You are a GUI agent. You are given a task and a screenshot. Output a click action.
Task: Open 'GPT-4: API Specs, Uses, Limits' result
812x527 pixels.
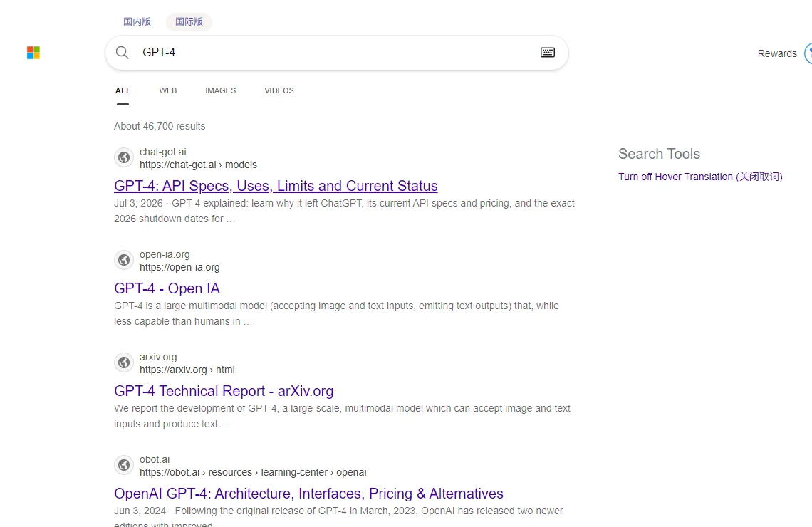pos(276,186)
